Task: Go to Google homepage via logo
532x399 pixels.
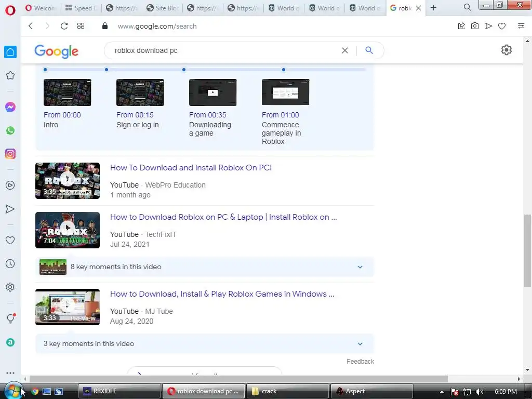Action: (x=56, y=51)
